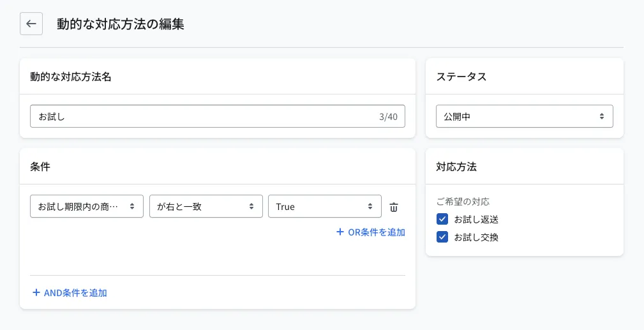Add an AND条件を追加 condition
The image size is (644, 330).
coord(70,292)
